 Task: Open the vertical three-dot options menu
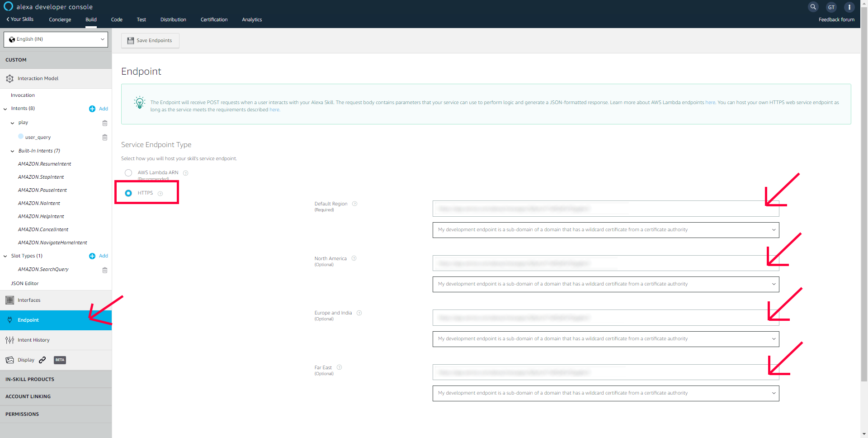pyautogui.click(x=849, y=7)
